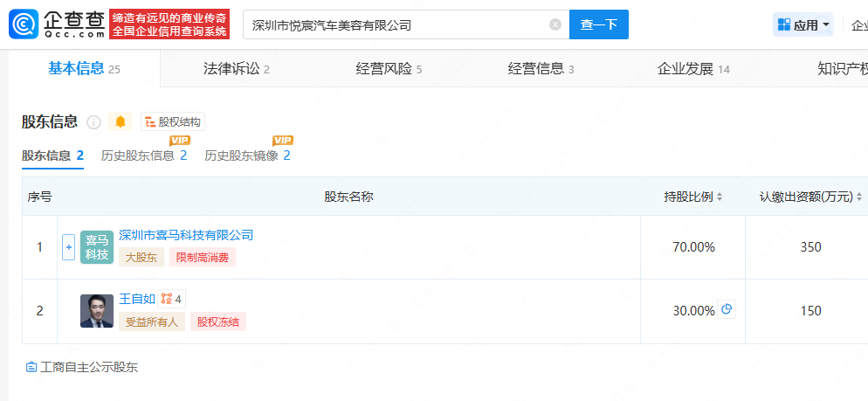Viewport: 868px width, 401px height.
Task: Switch to the 经营风险 tab
Action: [389, 69]
